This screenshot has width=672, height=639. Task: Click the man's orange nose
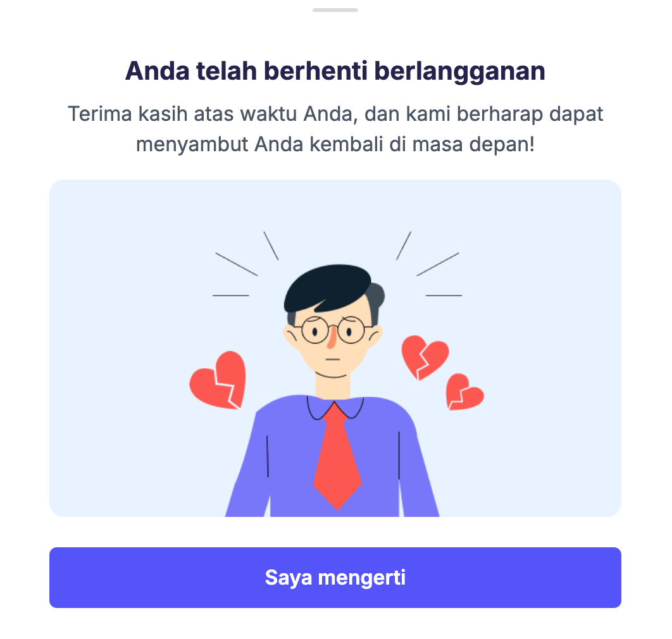coord(332,338)
